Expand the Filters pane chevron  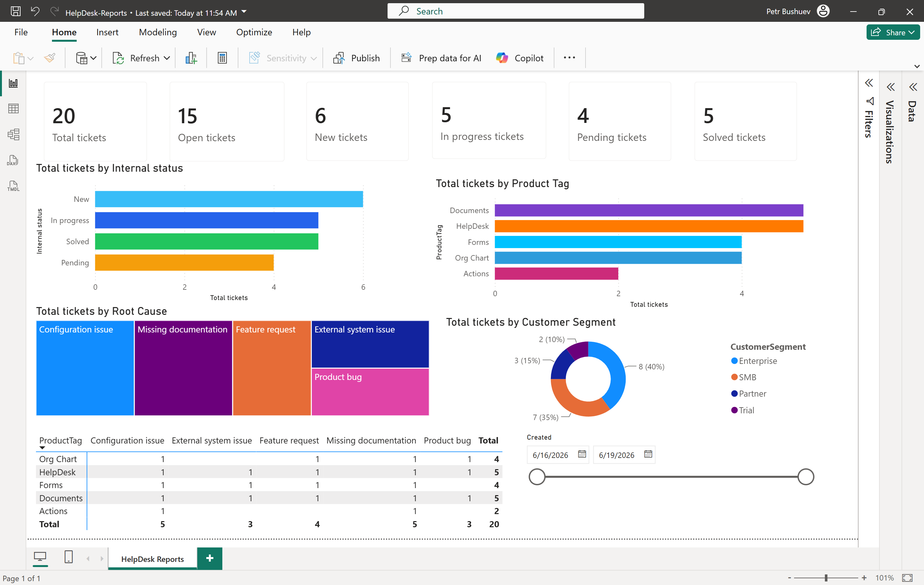coord(869,82)
